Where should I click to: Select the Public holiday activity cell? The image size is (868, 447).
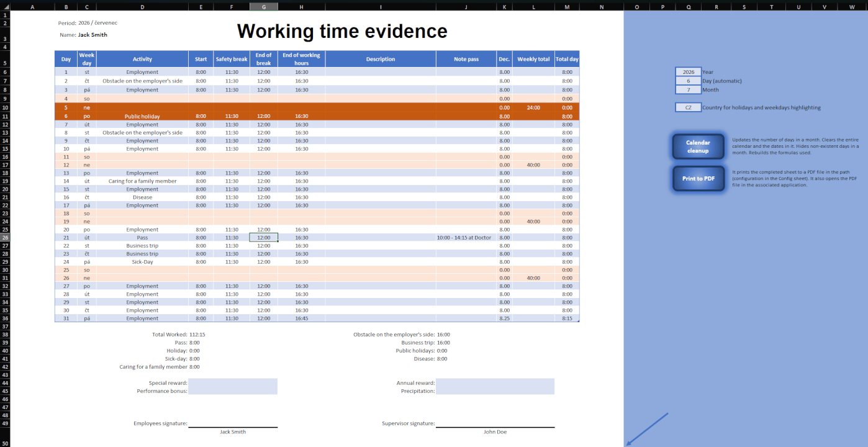[142, 116]
